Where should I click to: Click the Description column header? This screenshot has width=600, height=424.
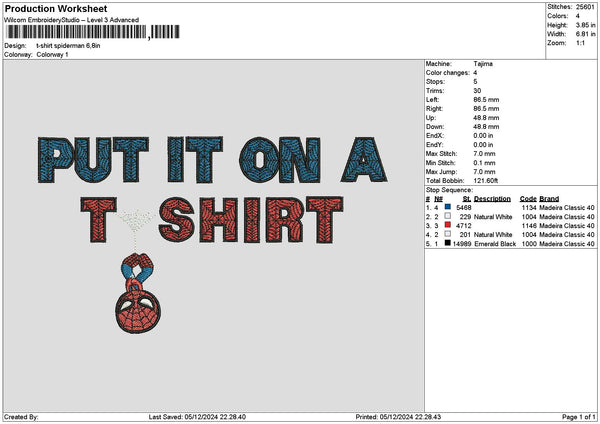[493, 198]
